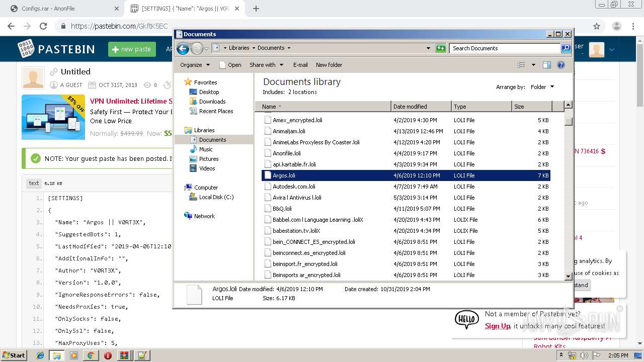The width and height of the screenshot is (644, 362).
Task: Select Animaljam.loli file row
Action: [406, 131]
